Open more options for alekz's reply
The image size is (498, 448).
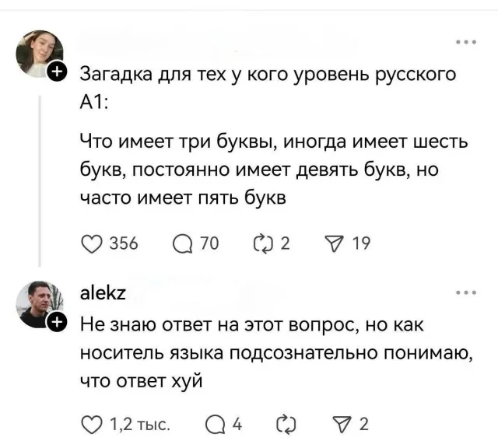pos(467,293)
